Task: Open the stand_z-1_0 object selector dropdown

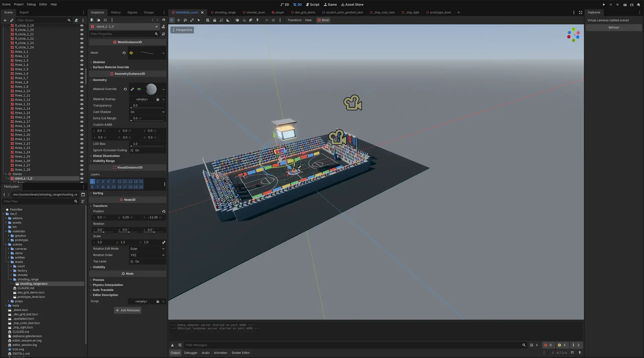Action: tap(124, 27)
